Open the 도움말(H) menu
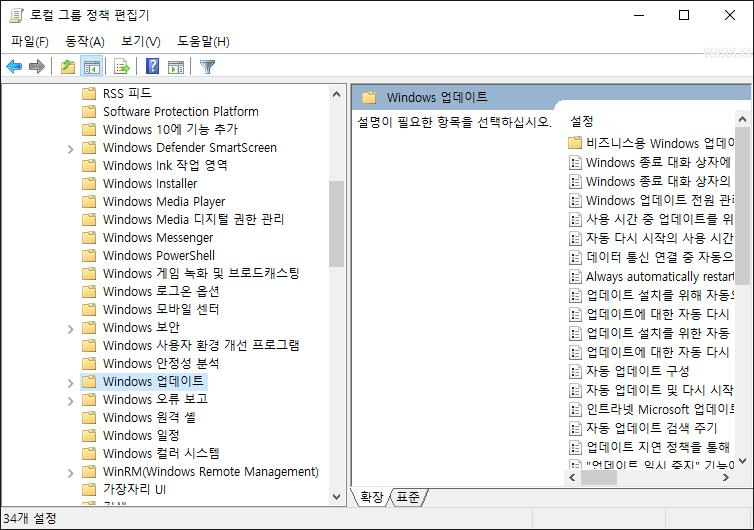This screenshot has height=530, width=754. [203, 41]
